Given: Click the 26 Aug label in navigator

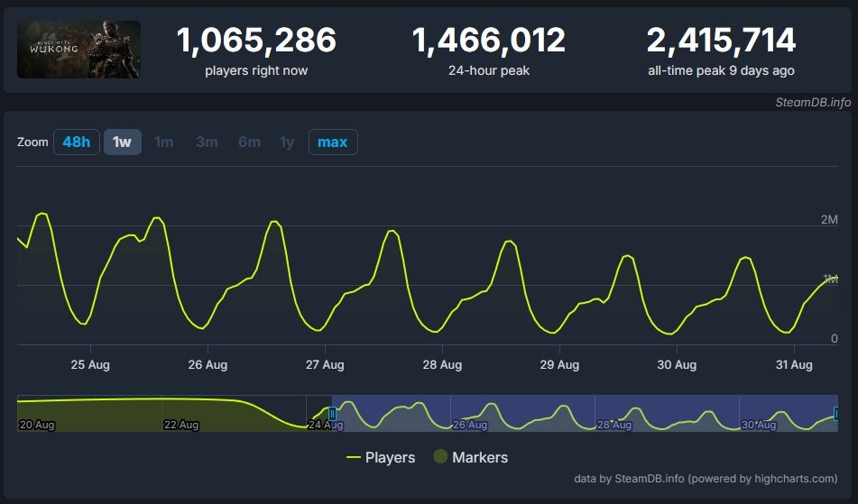Looking at the screenshot, I should (x=470, y=425).
